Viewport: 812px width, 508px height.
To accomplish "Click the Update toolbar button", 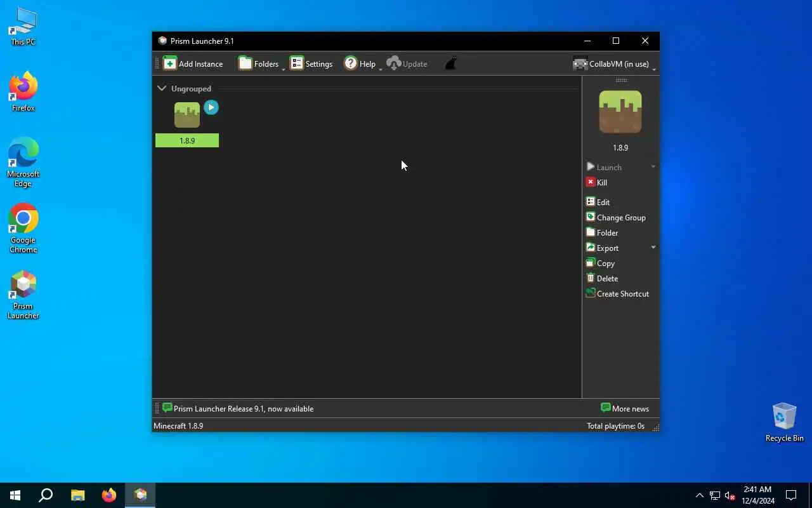I will tap(407, 63).
